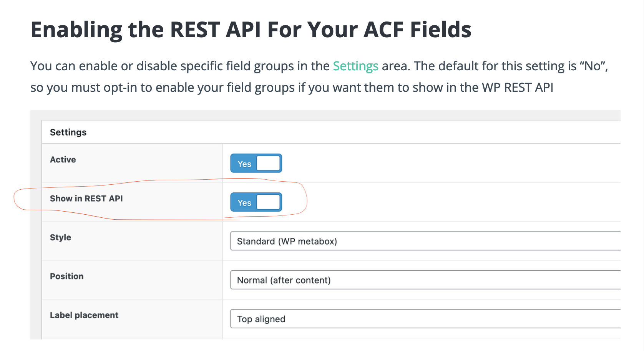Click the Settings panel header
Image resolution: width=644 pixels, height=351 pixels.
pos(68,132)
